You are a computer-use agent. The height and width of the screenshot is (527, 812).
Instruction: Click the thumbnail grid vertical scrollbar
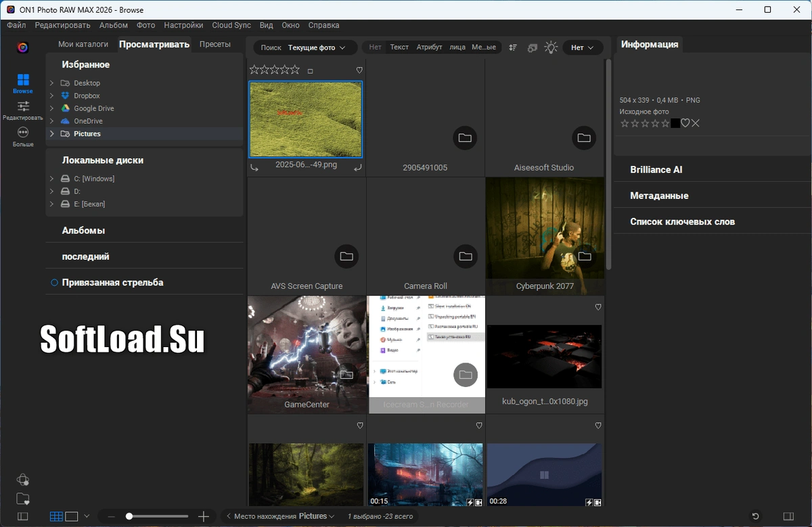[608, 164]
